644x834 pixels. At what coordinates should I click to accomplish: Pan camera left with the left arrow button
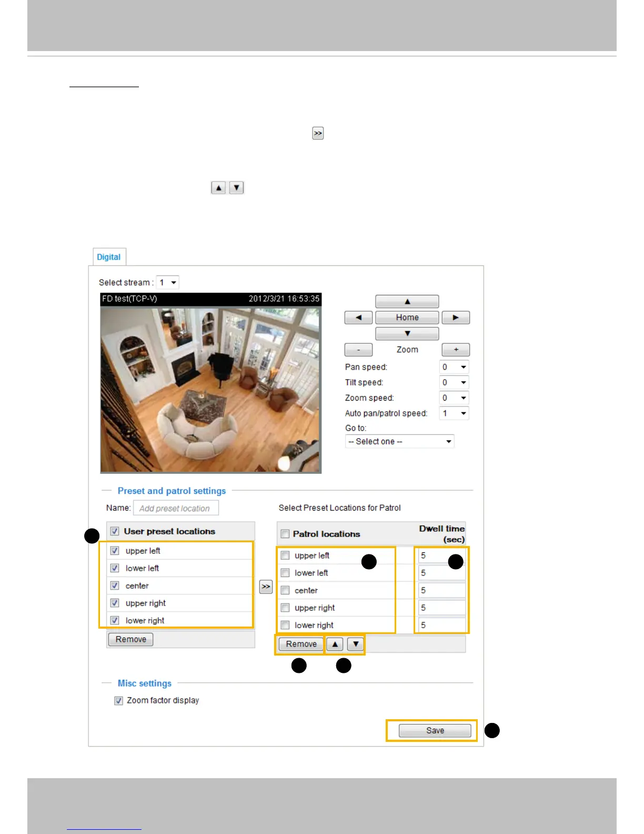coord(358,317)
